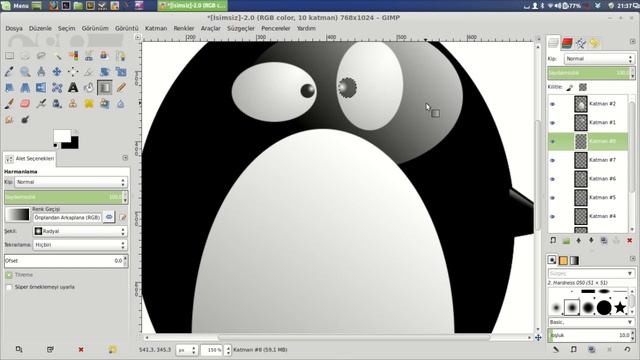Select the Select by Color tool
The width and height of the screenshot is (640, 360).
pyautogui.click(x=73, y=56)
